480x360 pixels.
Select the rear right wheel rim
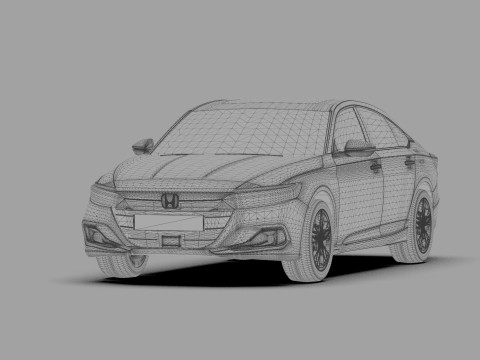pyautogui.click(x=423, y=224)
